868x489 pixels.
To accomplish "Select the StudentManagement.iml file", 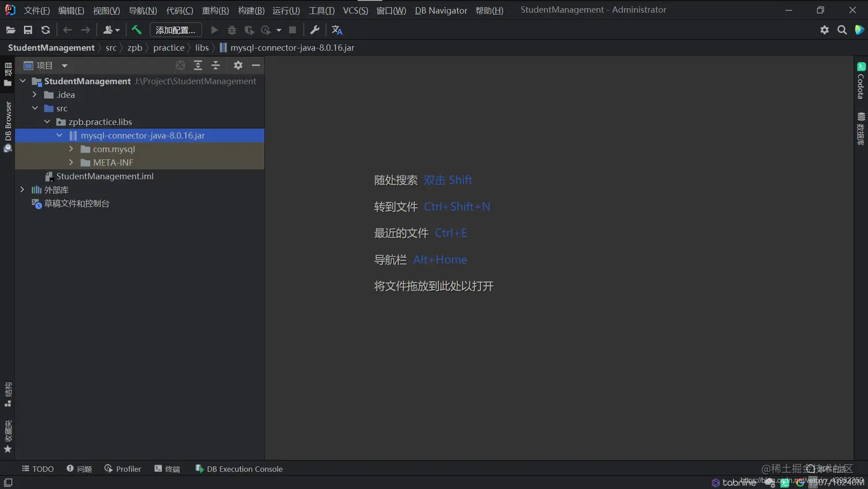I will pyautogui.click(x=103, y=176).
